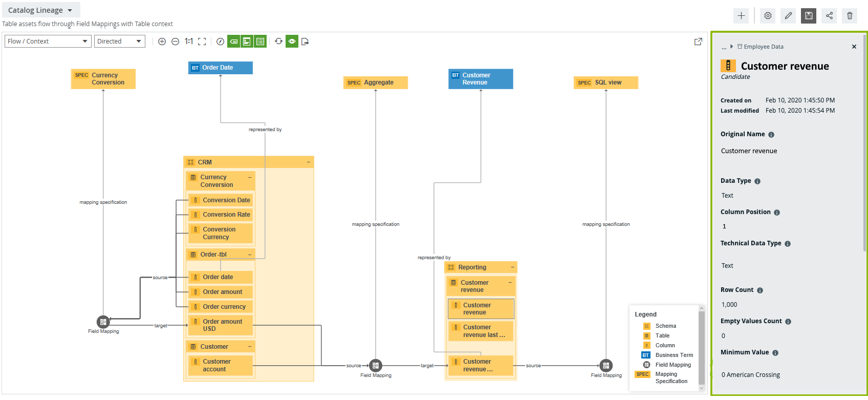Viewport: 868px width, 400px height.
Task: Collapse the CRM schema node
Action: click(x=308, y=162)
